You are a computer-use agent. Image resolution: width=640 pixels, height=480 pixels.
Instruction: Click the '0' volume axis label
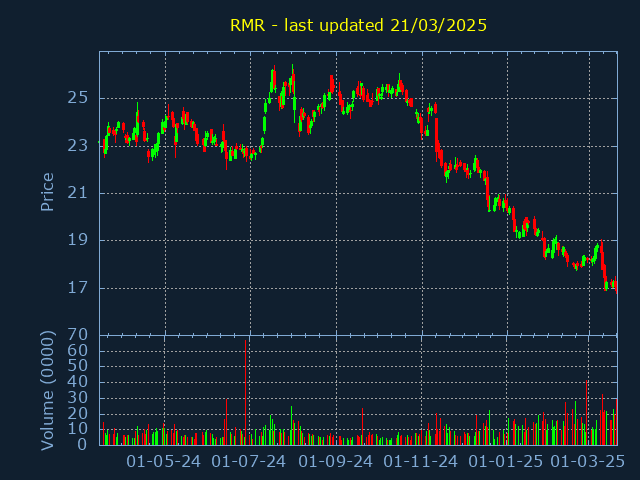[x=82, y=444]
